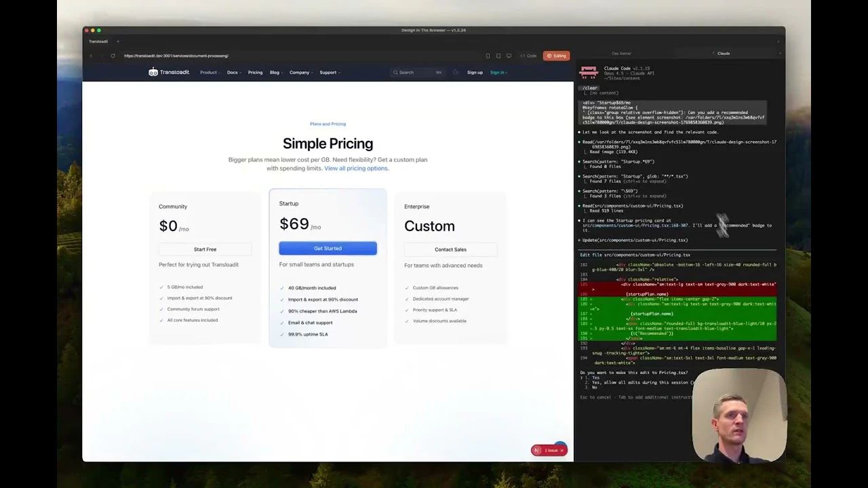
Task: Open the Support dropdown menu
Action: tap(330, 73)
